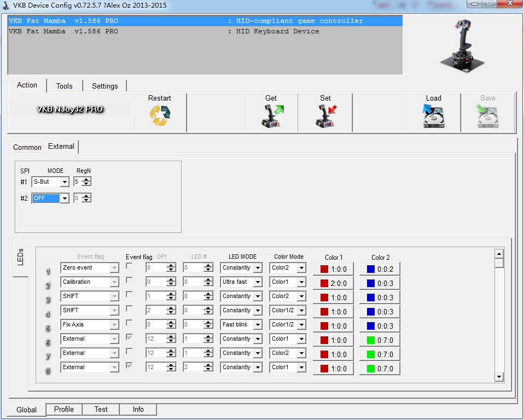Adjust SPI #2 RegN spinner
The width and height of the screenshot is (524, 420).
pyautogui.click(x=86, y=198)
